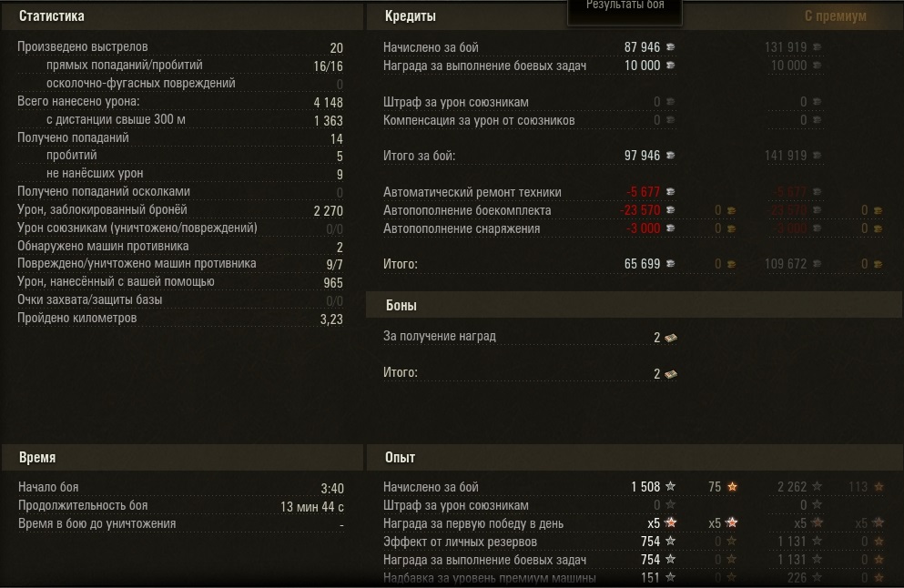
Task: Click the bond icon in За получение наград row
Action: (671, 338)
